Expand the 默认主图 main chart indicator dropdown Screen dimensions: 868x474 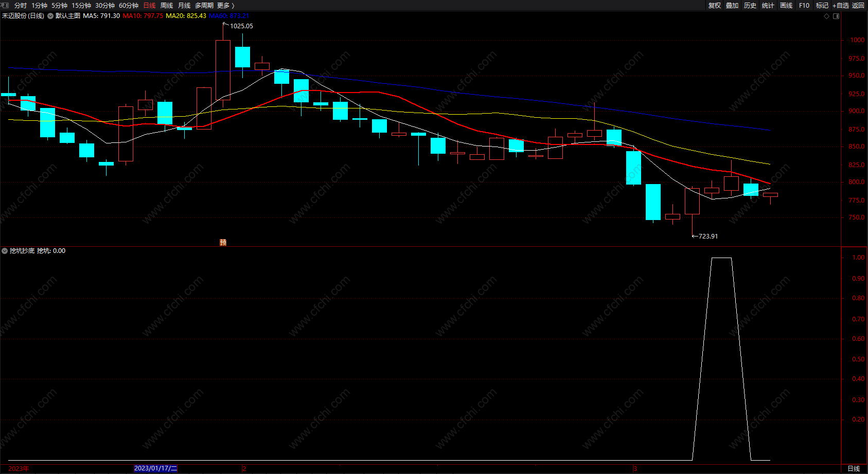tap(50, 16)
